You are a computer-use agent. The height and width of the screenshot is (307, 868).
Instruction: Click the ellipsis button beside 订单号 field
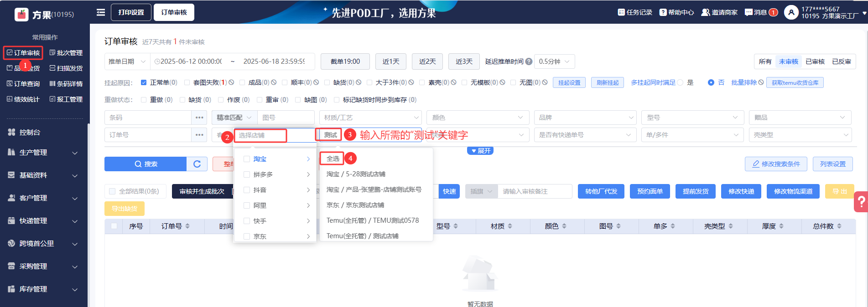pyautogui.click(x=199, y=135)
